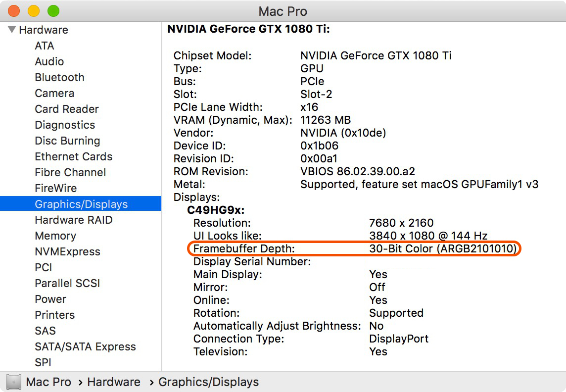Select Power in the sidebar

(x=50, y=299)
